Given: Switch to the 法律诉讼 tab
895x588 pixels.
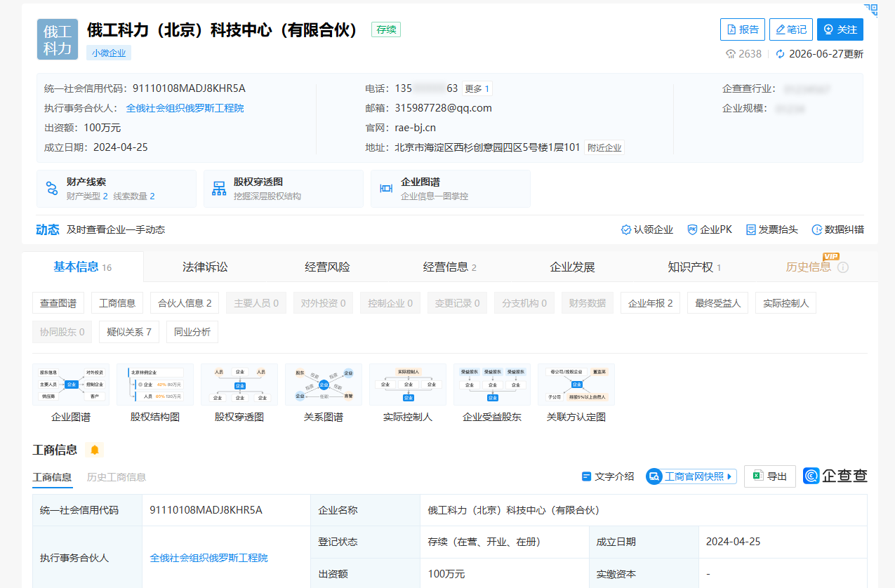Looking at the screenshot, I should [205, 267].
